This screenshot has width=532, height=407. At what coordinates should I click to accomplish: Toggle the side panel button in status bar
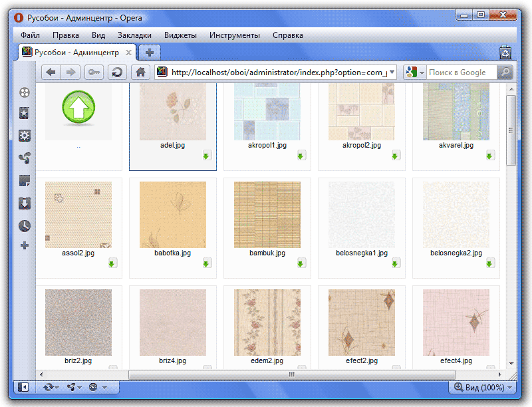point(23,386)
